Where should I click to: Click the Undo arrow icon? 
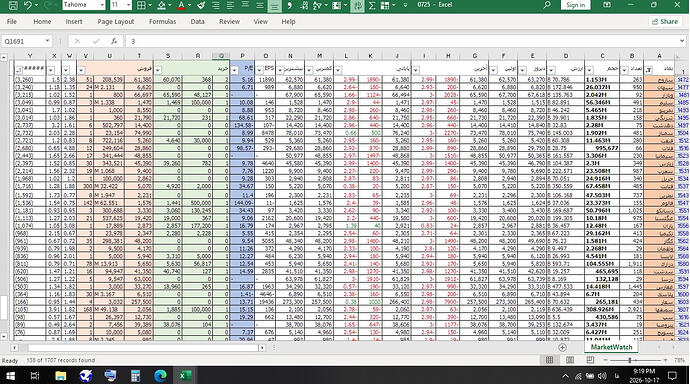28,5
